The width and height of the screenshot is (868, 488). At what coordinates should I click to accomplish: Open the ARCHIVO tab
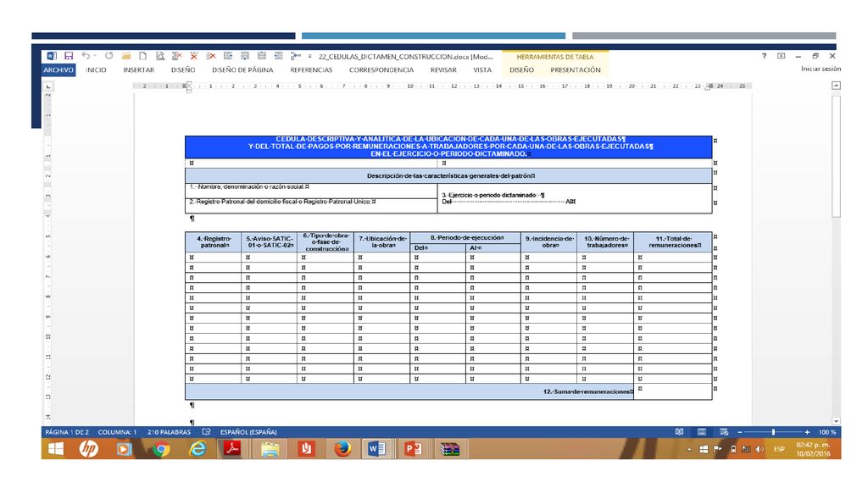click(58, 70)
